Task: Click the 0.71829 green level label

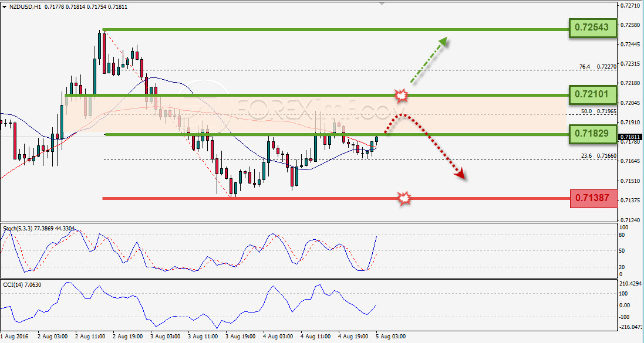Action: (x=593, y=134)
